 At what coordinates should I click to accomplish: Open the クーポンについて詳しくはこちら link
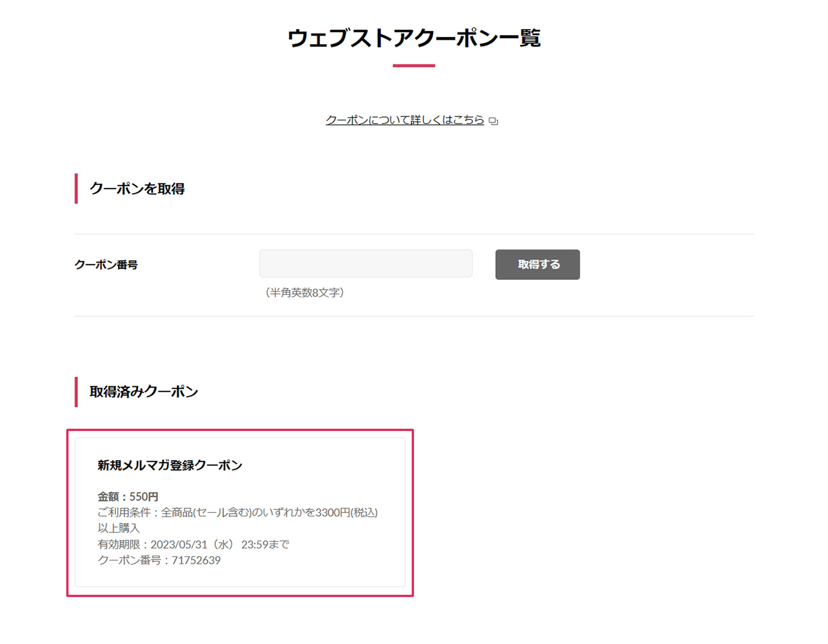404,120
